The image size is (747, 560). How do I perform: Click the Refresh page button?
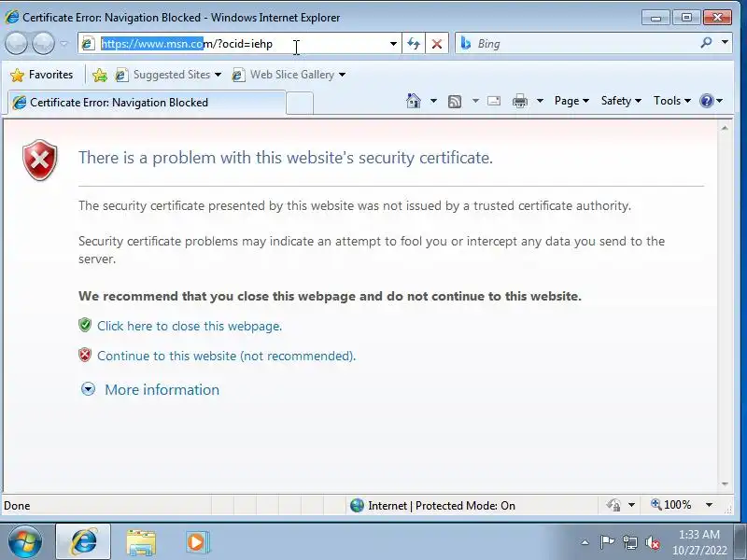pos(414,44)
